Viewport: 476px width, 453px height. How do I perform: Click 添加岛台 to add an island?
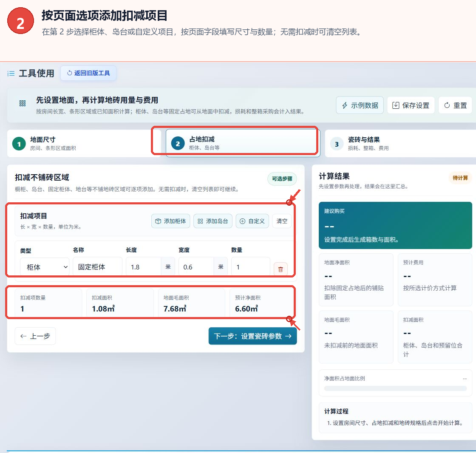point(213,221)
